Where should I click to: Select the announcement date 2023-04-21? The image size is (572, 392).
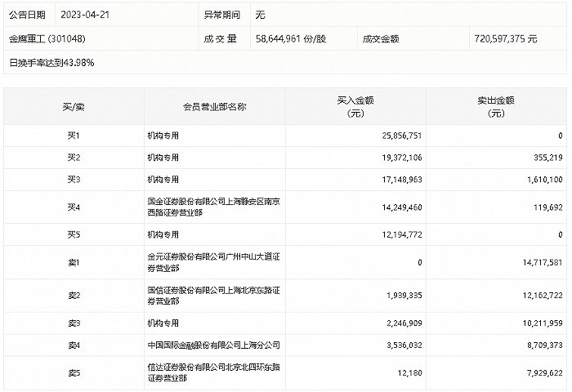click(86, 16)
